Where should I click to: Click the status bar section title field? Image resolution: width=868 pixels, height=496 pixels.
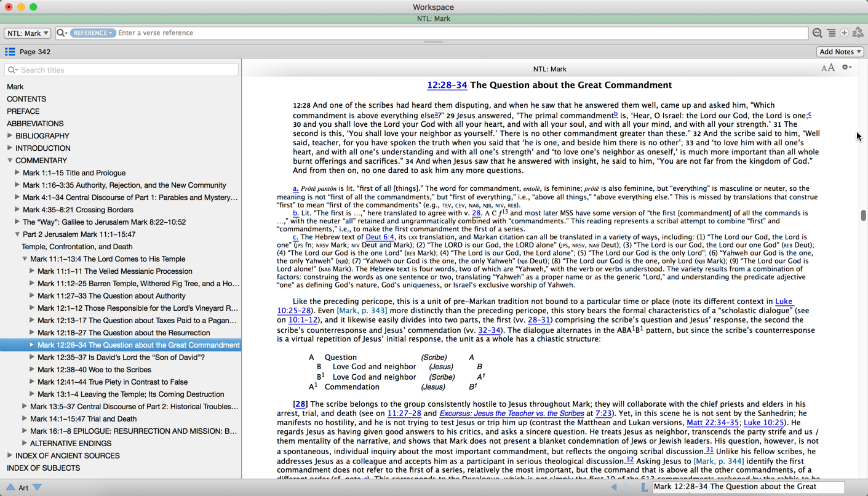(749, 487)
